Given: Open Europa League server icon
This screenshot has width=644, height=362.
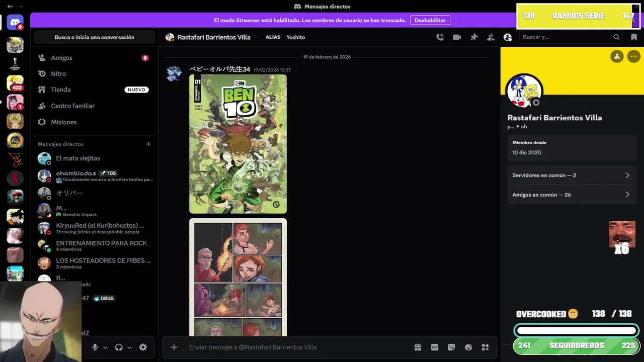Looking at the screenshot, I should click(x=15, y=64).
